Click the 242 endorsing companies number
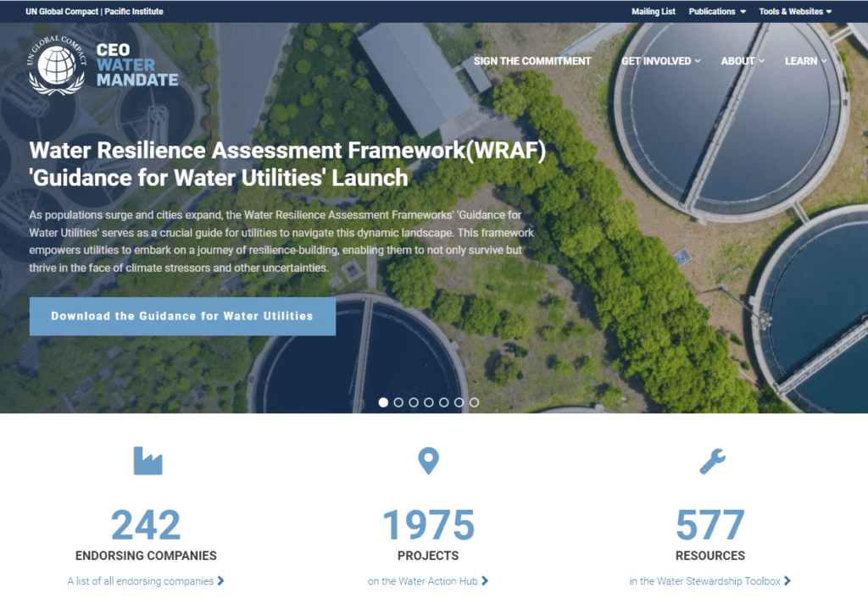Image resolution: width=868 pixels, height=604 pixels. [146, 525]
